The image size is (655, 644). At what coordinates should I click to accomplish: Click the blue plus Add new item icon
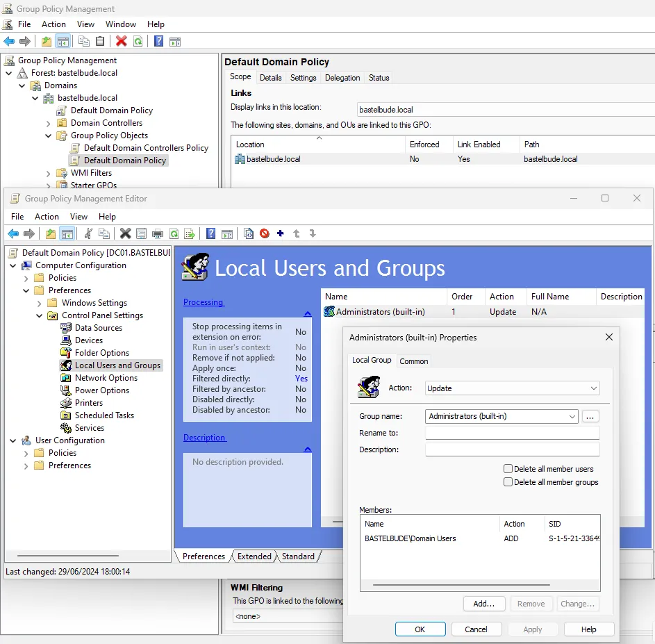click(x=281, y=234)
